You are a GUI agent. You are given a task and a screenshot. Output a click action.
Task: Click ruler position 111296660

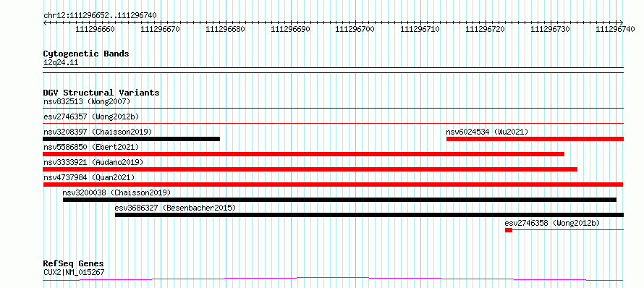96,30
